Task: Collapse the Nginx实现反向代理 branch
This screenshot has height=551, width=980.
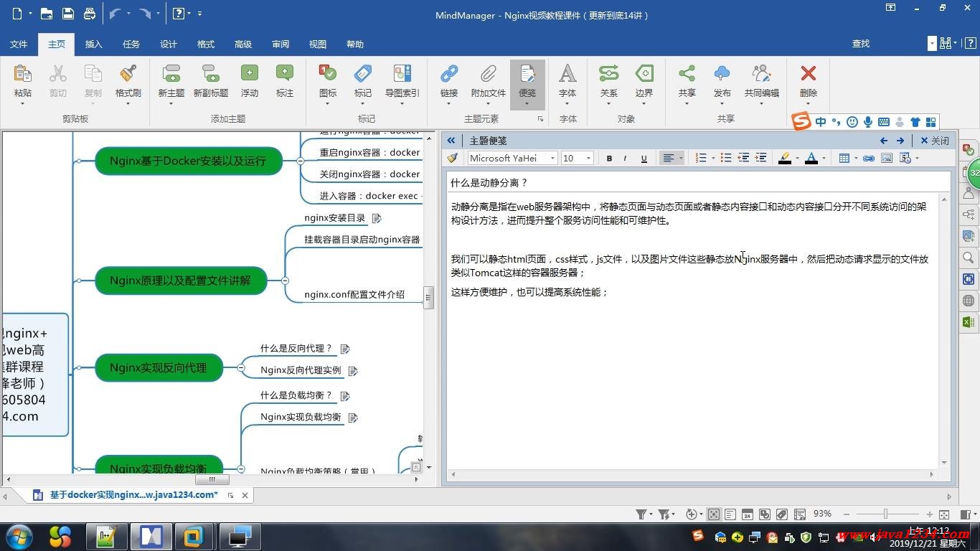Action: click(241, 367)
